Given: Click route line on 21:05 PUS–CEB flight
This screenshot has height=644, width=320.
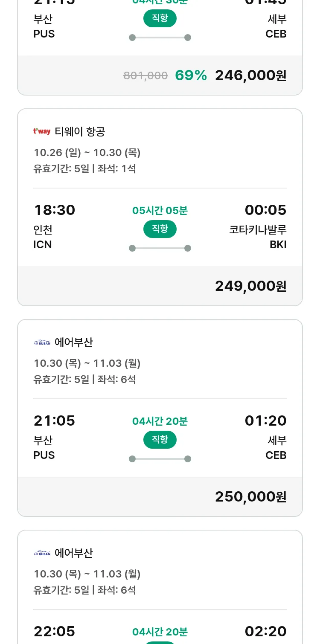Looking at the screenshot, I should (x=160, y=459).
